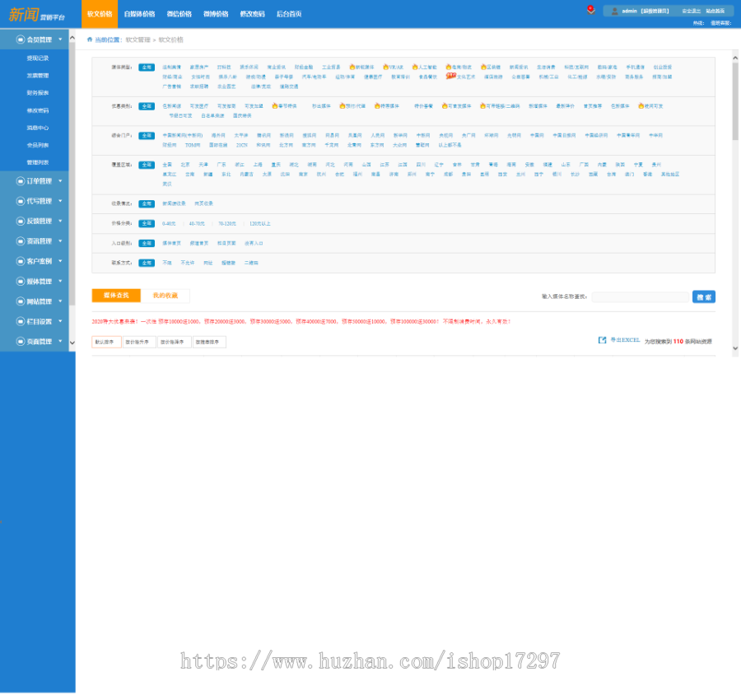741x700 pixels.
Task: Open the message notification icon with red badge
Action: click(x=590, y=10)
